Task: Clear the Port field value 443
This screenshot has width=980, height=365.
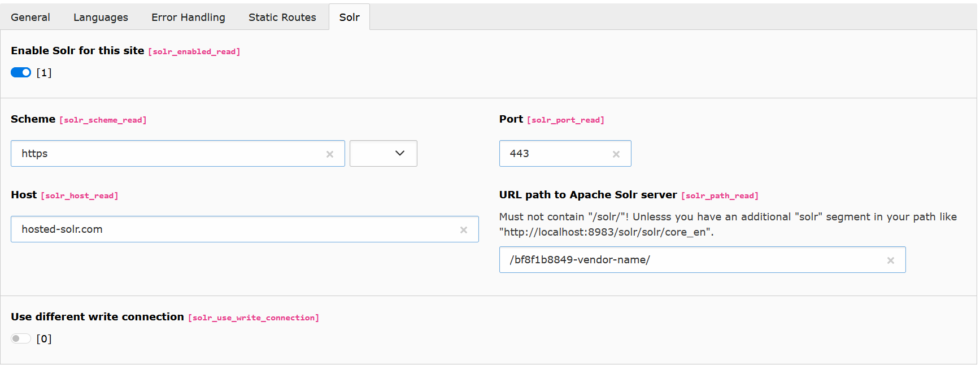Action: click(616, 154)
